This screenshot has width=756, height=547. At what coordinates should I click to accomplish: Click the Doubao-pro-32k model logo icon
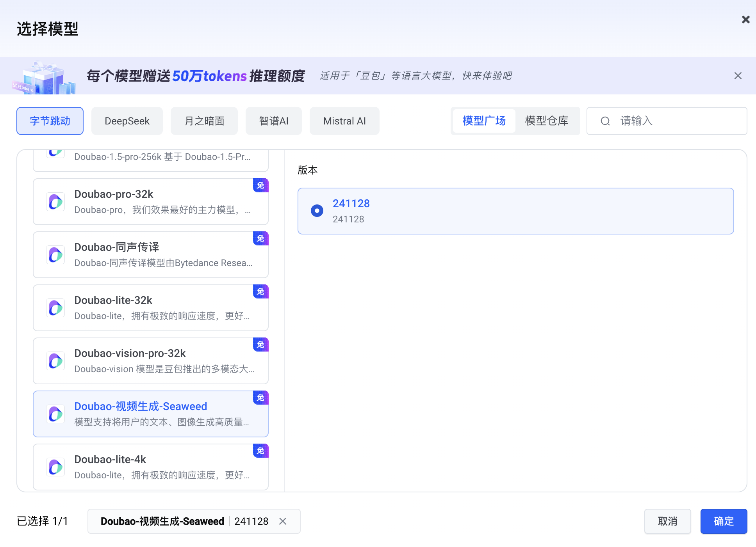[x=55, y=202]
